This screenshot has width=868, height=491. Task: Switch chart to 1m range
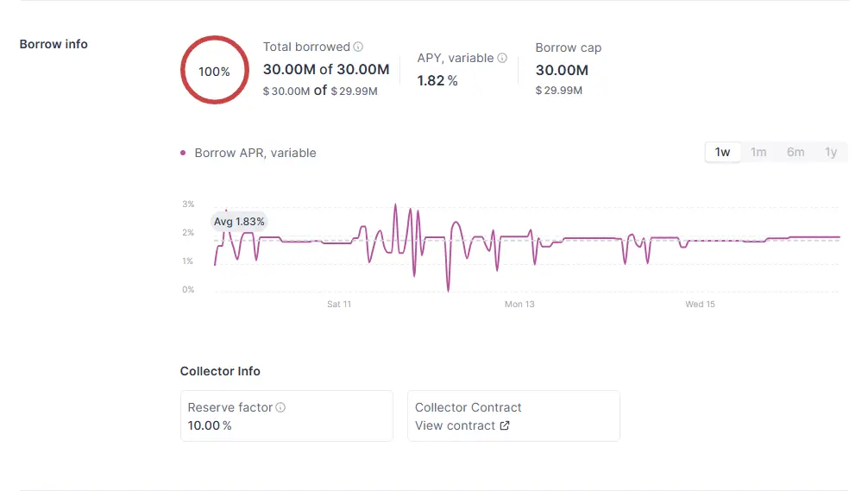pos(758,152)
